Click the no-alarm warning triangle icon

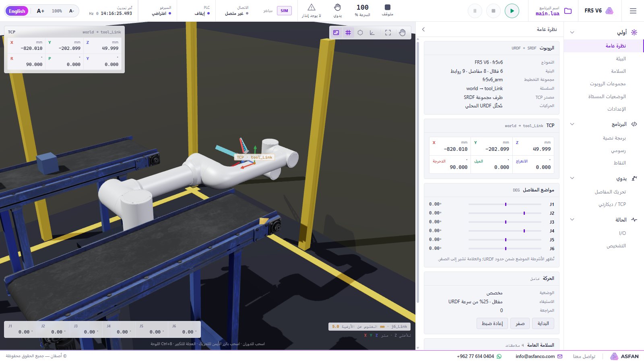[312, 7]
